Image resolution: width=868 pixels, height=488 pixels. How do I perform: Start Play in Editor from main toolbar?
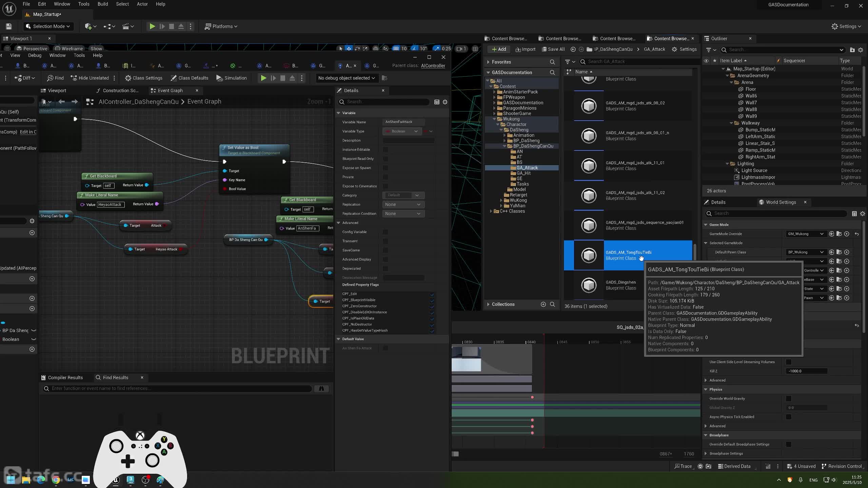tap(152, 26)
